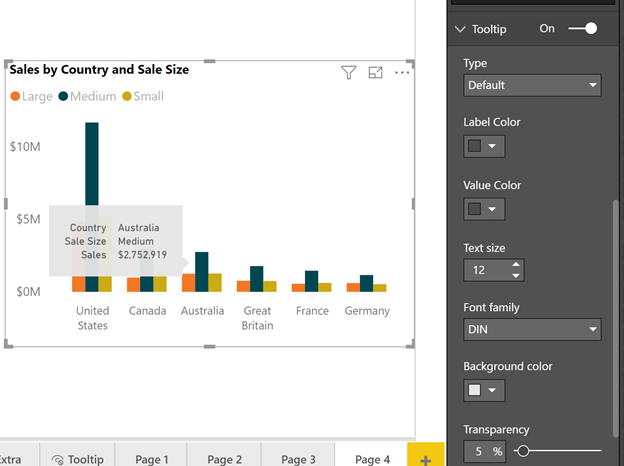The image size is (624, 466).
Task: Open the Background color picker
Action: pos(484,390)
